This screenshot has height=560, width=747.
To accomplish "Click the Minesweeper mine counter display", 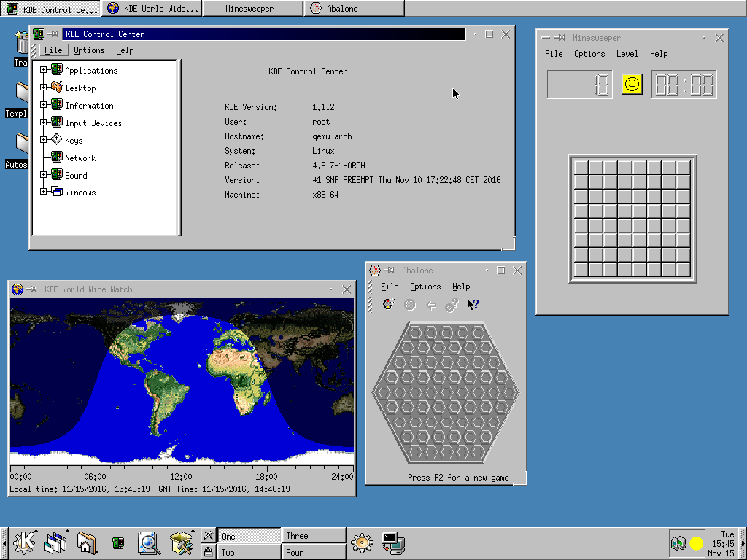I will 580,85.
